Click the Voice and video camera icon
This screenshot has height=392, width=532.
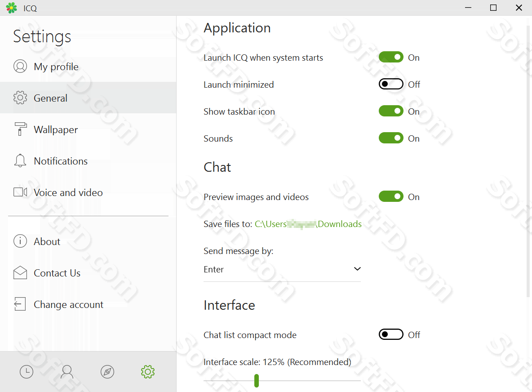click(x=20, y=192)
